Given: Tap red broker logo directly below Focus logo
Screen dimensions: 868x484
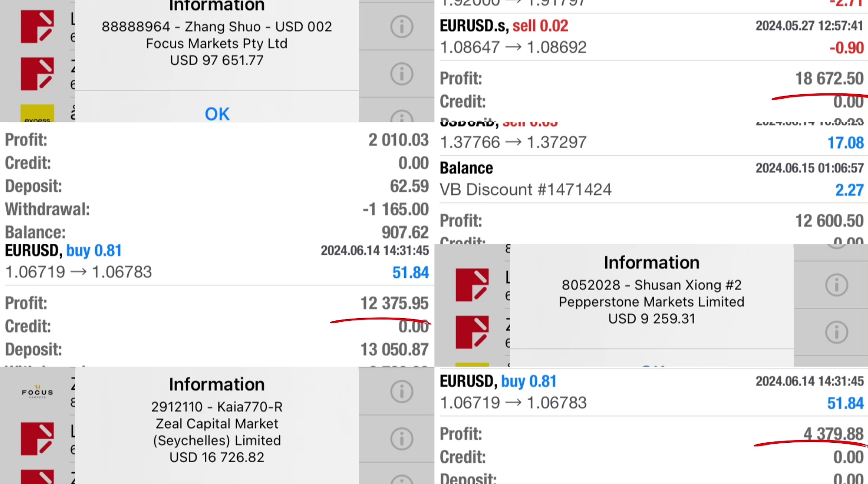Looking at the screenshot, I should tap(37, 439).
